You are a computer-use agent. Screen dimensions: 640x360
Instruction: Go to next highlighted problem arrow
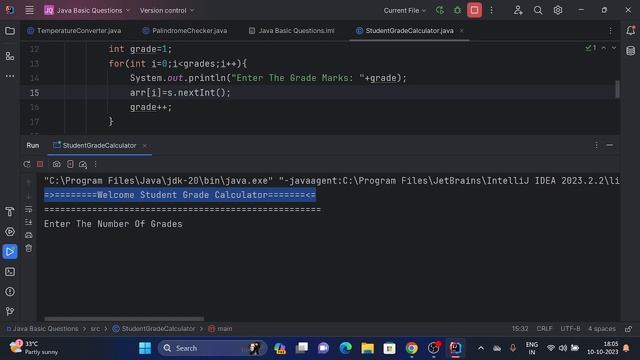click(614, 48)
